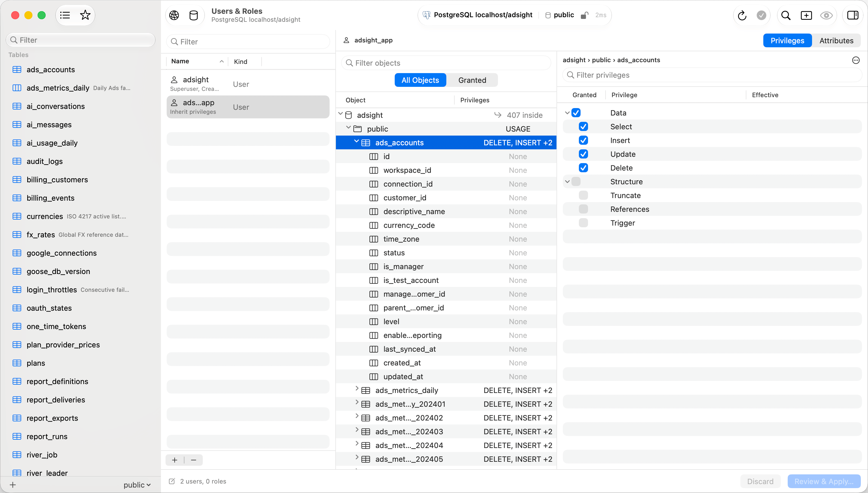This screenshot has width=868, height=493.
Task: Open the public schema dropdown in sidebar
Action: click(137, 485)
